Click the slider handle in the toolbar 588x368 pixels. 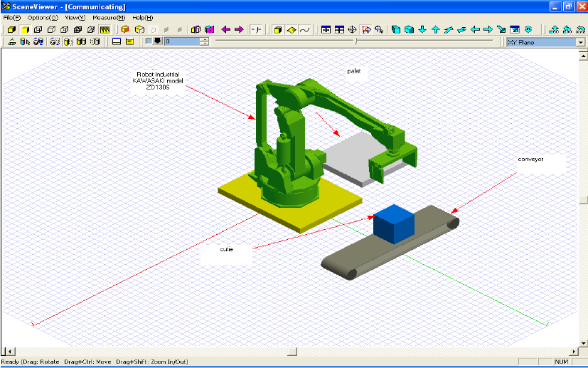(x=356, y=41)
